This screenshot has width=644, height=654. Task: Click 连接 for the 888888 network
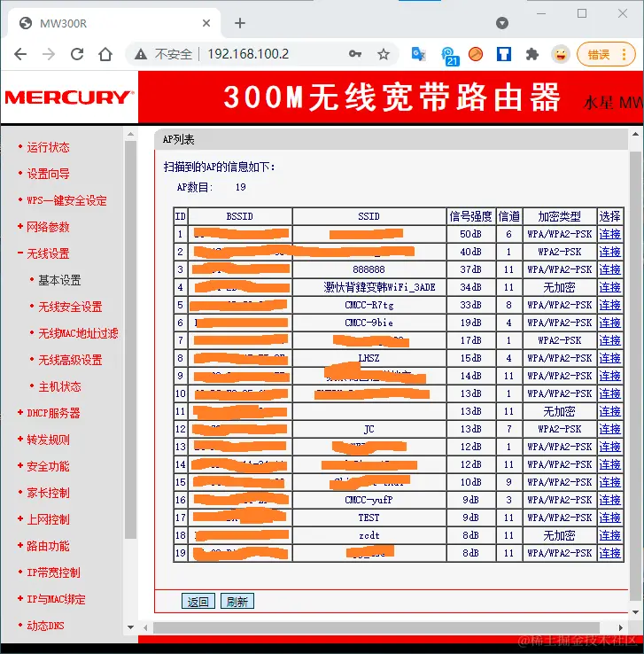click(x=609, y=270)
